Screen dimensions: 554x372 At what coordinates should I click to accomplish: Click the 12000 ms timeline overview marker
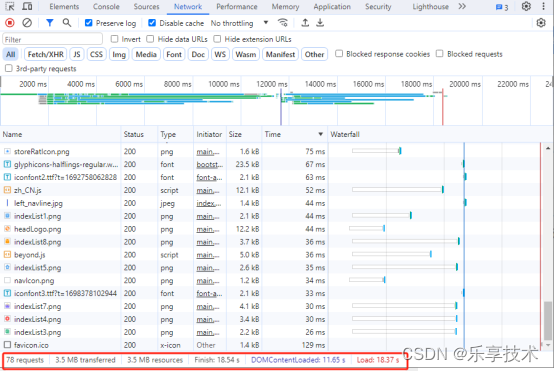click(272, 84)
